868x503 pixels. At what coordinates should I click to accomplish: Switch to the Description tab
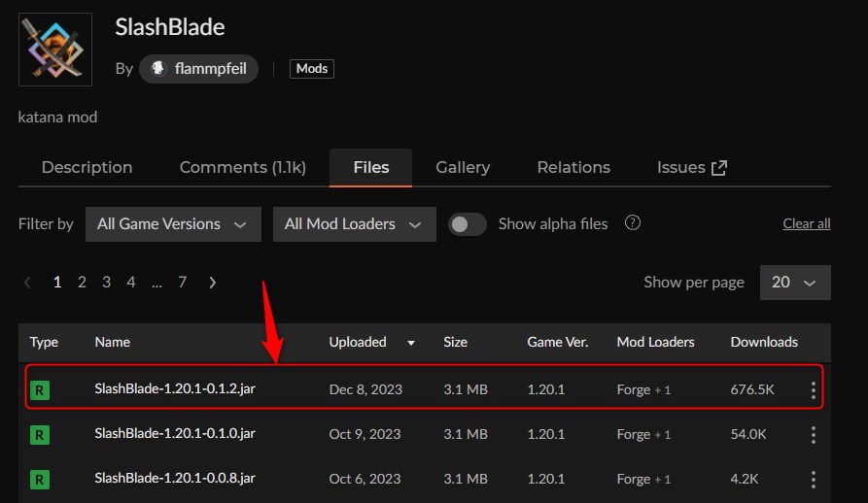click(87, 167)
